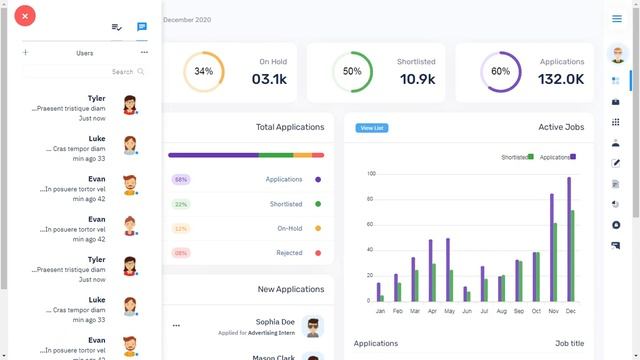Click the green Dec Shortlisted bar
Image resolution: width=640 pixels, height=360 pixels.
[573, 256]
